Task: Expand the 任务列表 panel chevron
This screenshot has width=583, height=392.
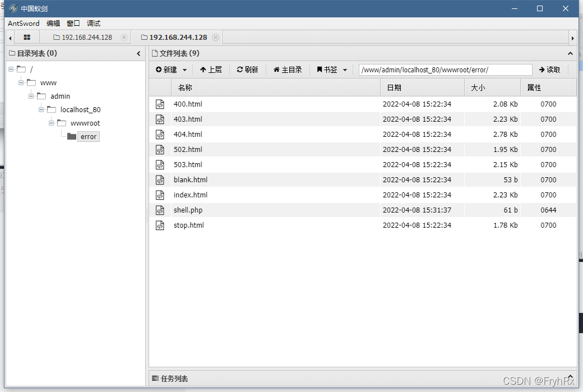Action: point(570,377)
